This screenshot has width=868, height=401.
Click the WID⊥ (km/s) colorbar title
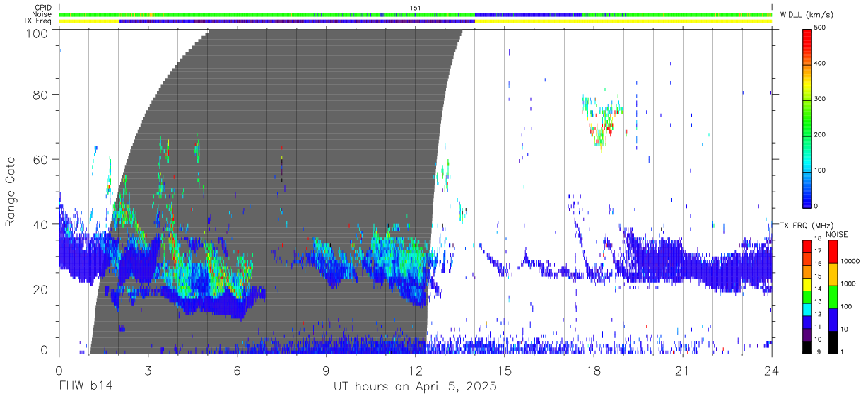tap(807, 14)
